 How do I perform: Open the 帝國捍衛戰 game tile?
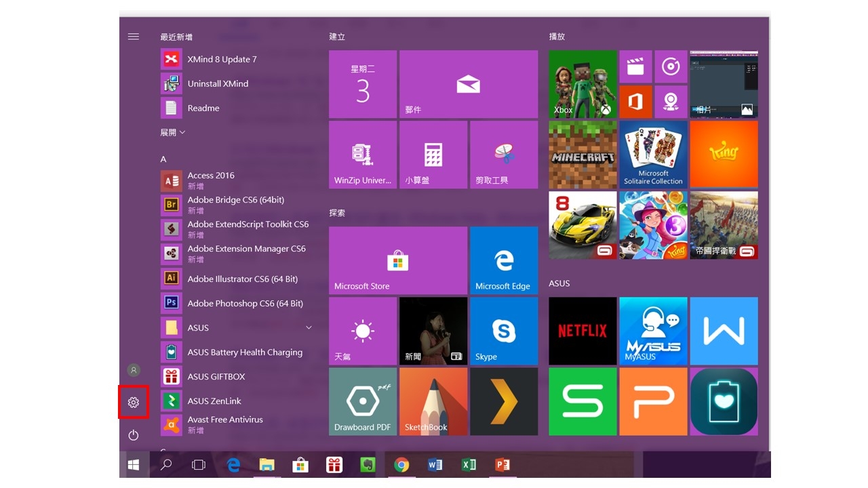[x=724, y=225]
